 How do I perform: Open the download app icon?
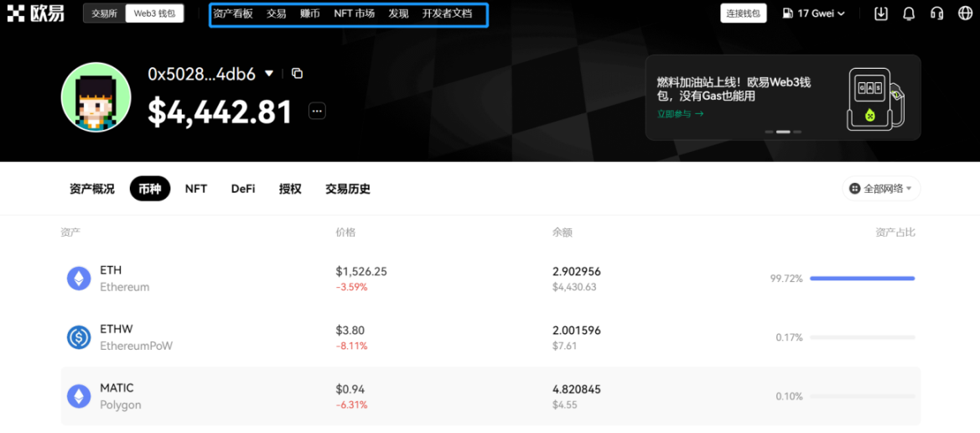coord(880,13)
